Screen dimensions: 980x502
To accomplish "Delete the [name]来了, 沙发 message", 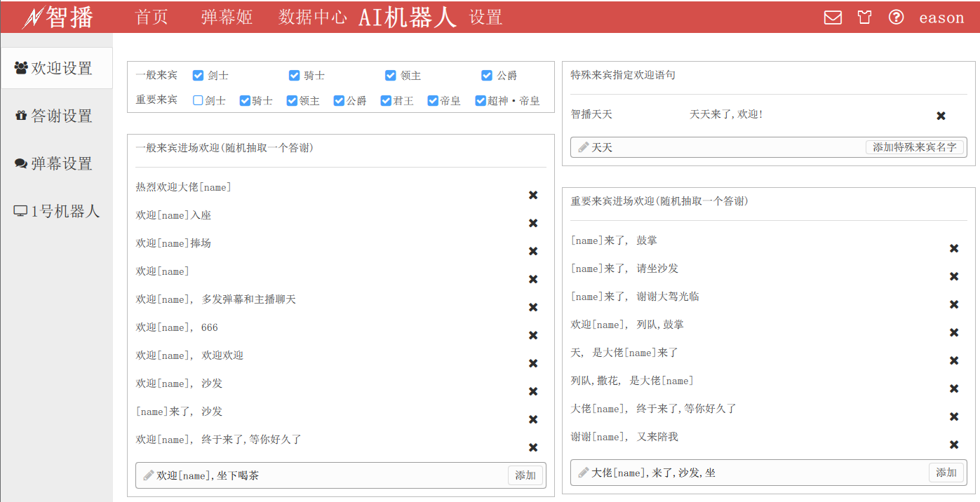I will coord(533,419).
